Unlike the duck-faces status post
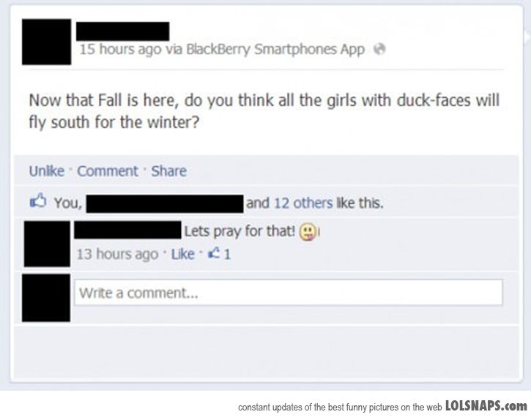Viewport: 531px width, 420px height. pos(47,171)
